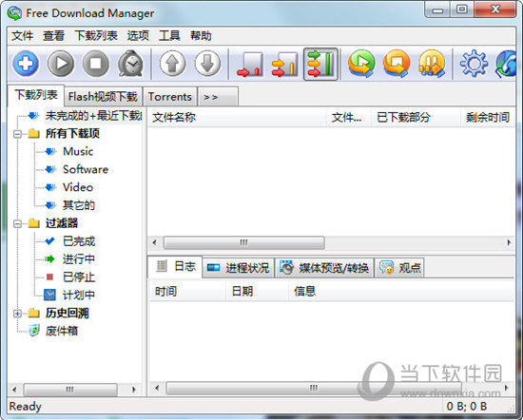Click download list horizontal scrollbar thumb

tap(243, 242)
